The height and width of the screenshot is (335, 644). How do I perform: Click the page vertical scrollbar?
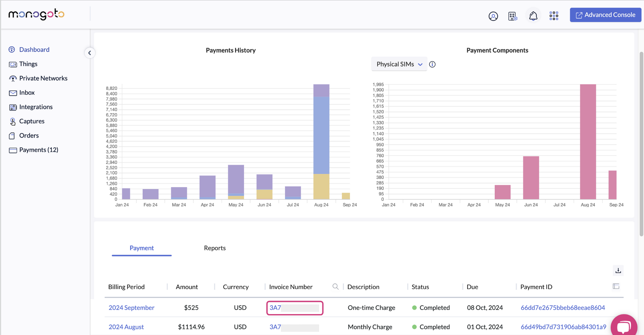click(x=641, y=145)
